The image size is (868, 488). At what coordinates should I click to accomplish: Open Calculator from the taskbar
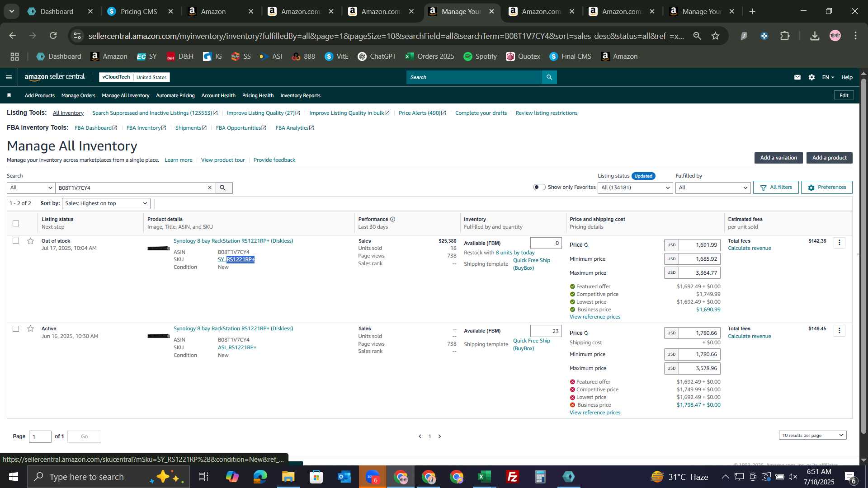point(541,477)
